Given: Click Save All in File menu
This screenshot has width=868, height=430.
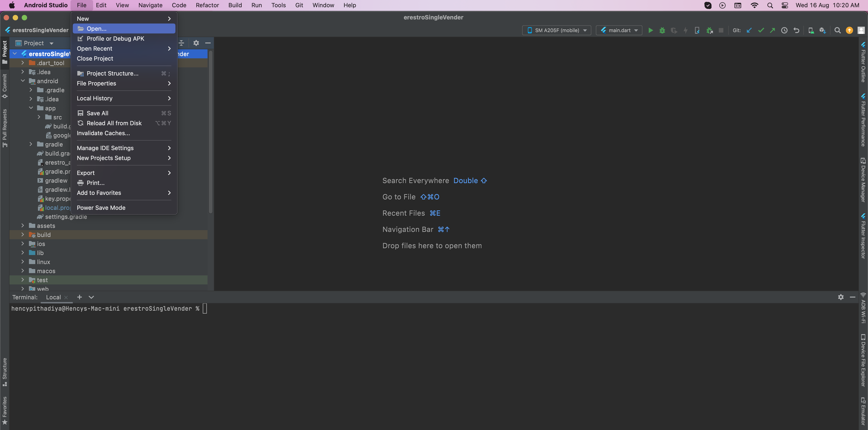Looking at the screenshot, I should tap(124, 113).
